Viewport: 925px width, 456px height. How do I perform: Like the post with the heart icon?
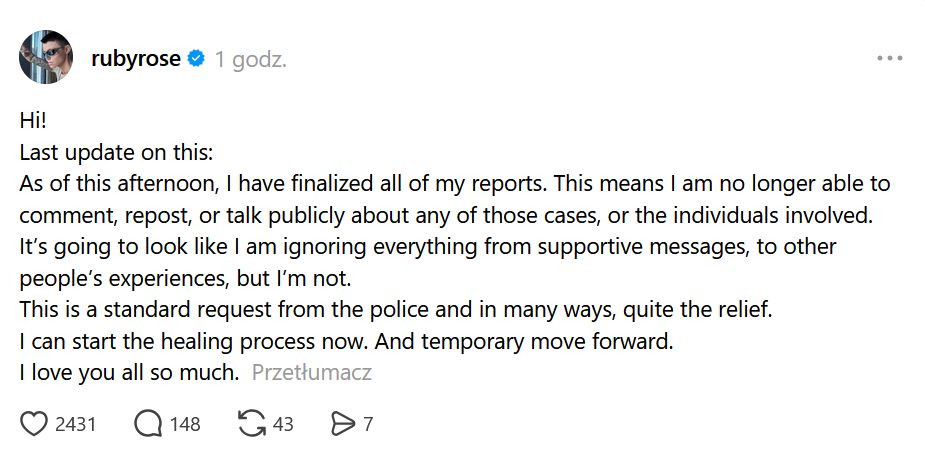pos(34,424)
